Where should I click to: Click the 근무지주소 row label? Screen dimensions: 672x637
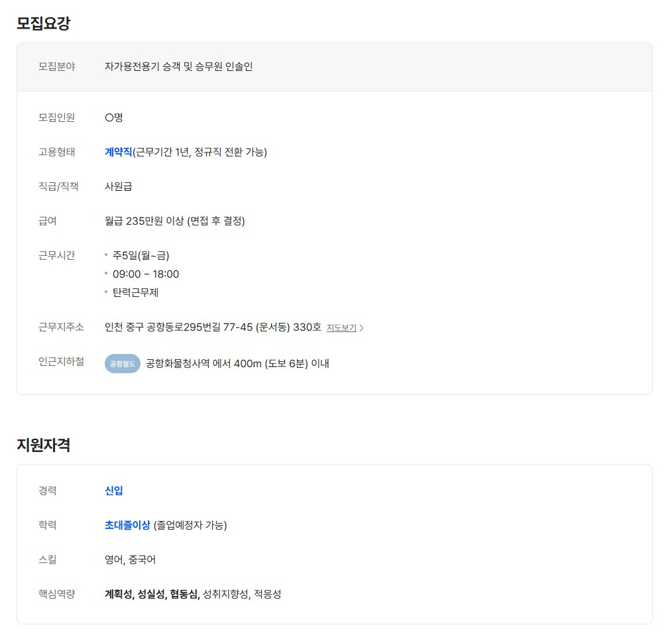coord(62,327)
